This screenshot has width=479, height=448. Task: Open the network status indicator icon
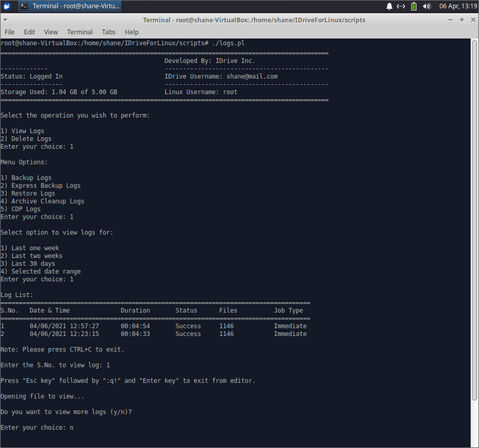[401, 6]
